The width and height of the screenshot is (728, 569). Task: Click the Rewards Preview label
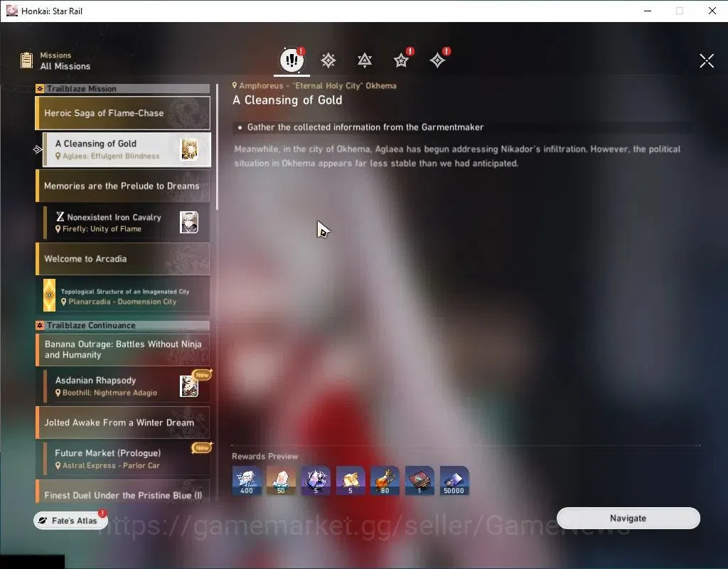[x=264, y=456]
